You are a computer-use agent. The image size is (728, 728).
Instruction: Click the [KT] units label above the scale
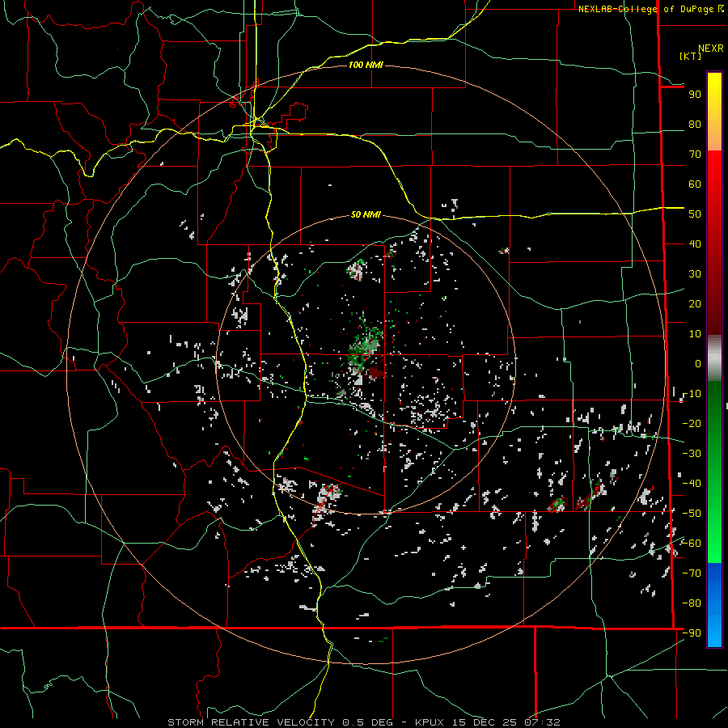click(691, 56)
